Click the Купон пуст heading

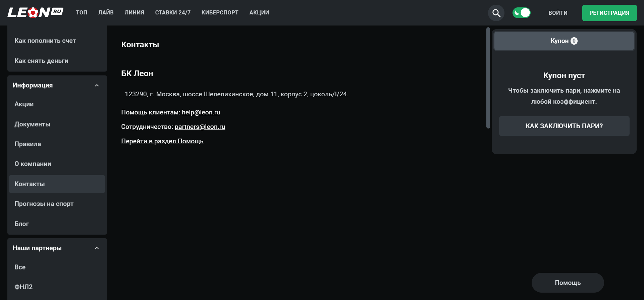click(564, 76)
